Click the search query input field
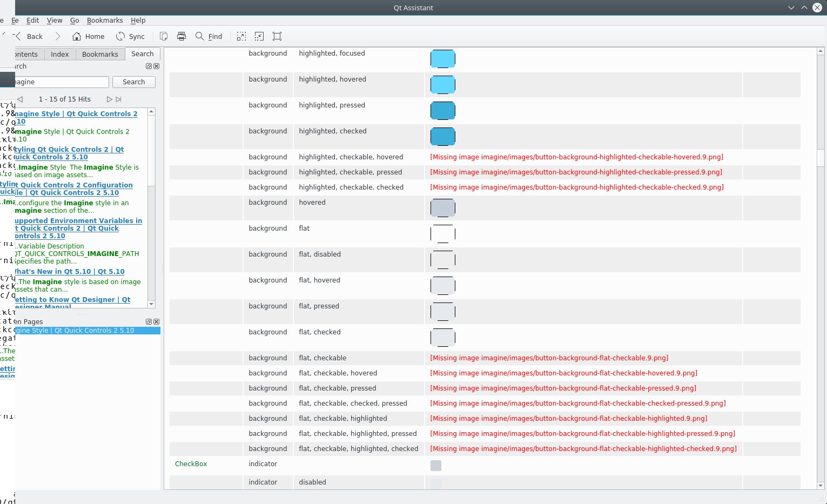827x504 pixels. [x=61, y=82]
